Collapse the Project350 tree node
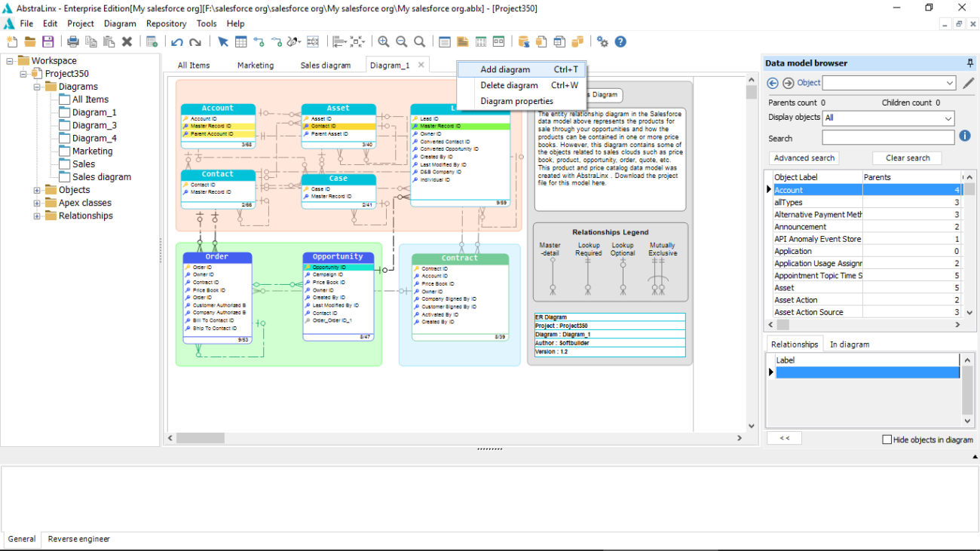The width and height of the screenshot is (980, 551). click(x=23, y=73)
